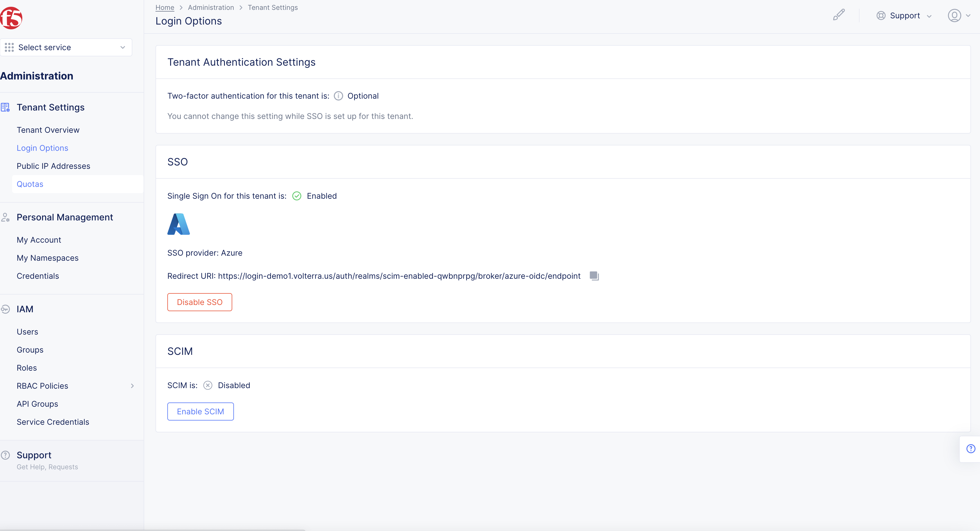980x531 pixels.
Task: Click the Enable SCIM button
Action: pos(200,411)
